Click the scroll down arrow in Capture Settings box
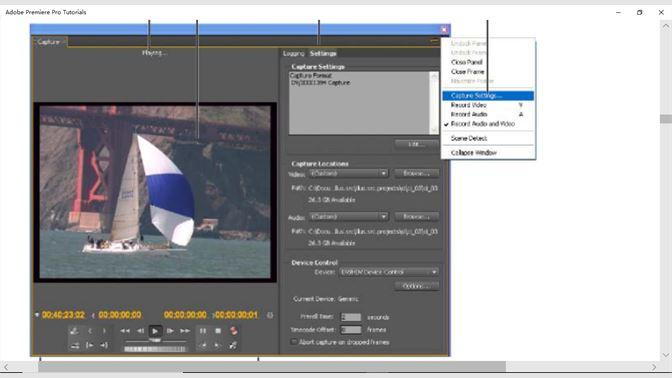 [434, 129]
